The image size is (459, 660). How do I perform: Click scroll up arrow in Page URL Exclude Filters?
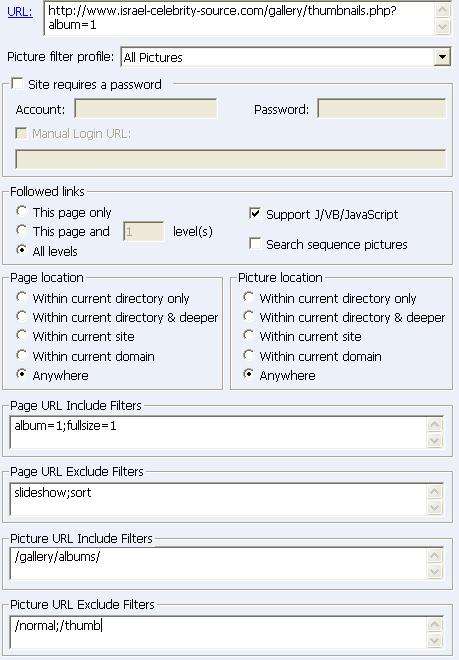[x=435, y=491]
